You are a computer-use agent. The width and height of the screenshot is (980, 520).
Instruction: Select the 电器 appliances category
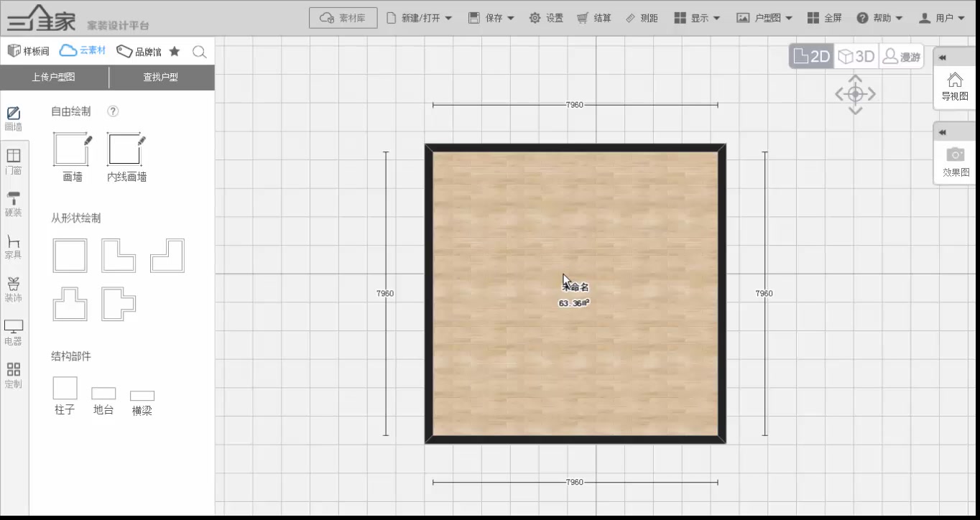(14, 333)
